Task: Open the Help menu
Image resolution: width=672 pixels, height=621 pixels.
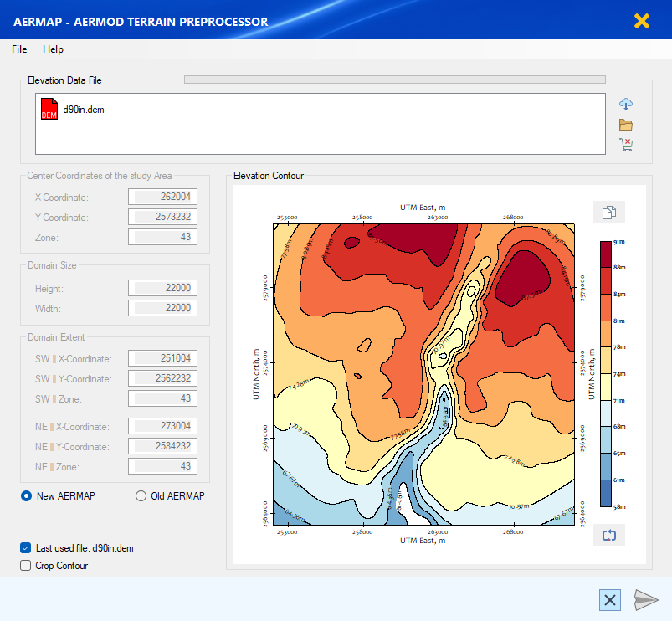Action: point(54,49)
